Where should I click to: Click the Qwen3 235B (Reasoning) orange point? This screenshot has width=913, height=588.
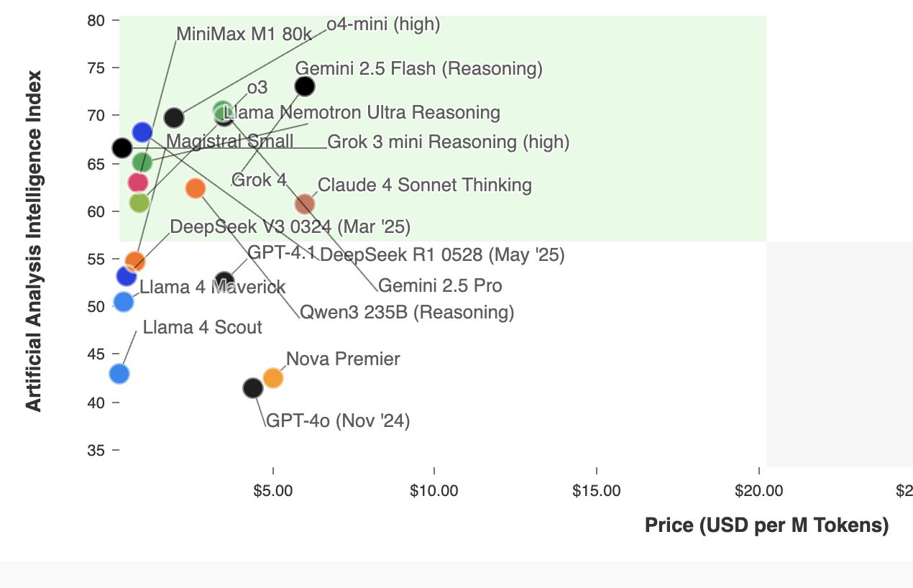tap(195, 188)
